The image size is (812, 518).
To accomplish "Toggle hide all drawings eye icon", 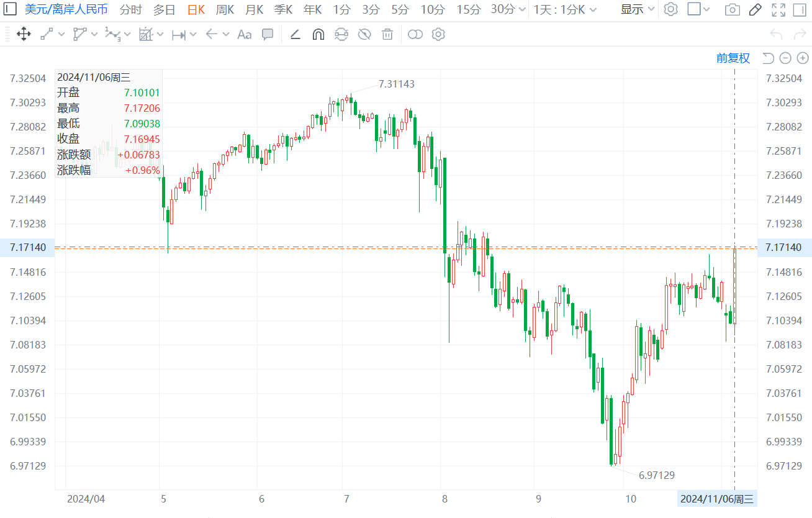I will coord(364,34).
